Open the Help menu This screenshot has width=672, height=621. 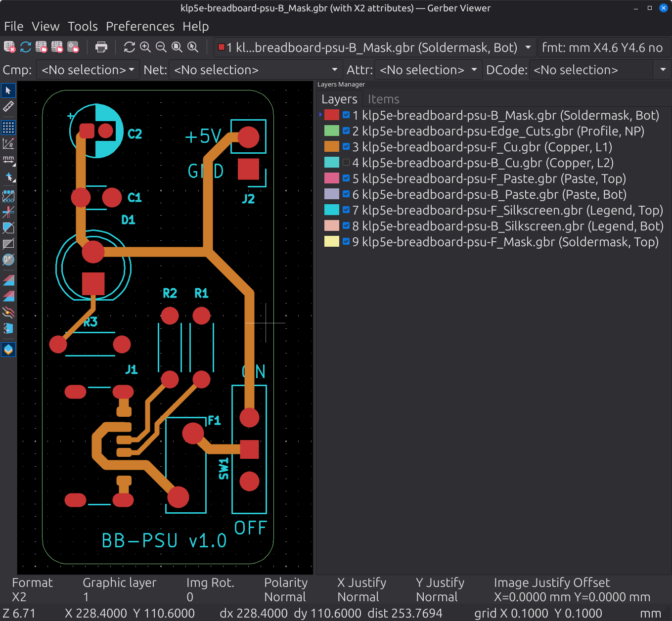coord(195,26)
